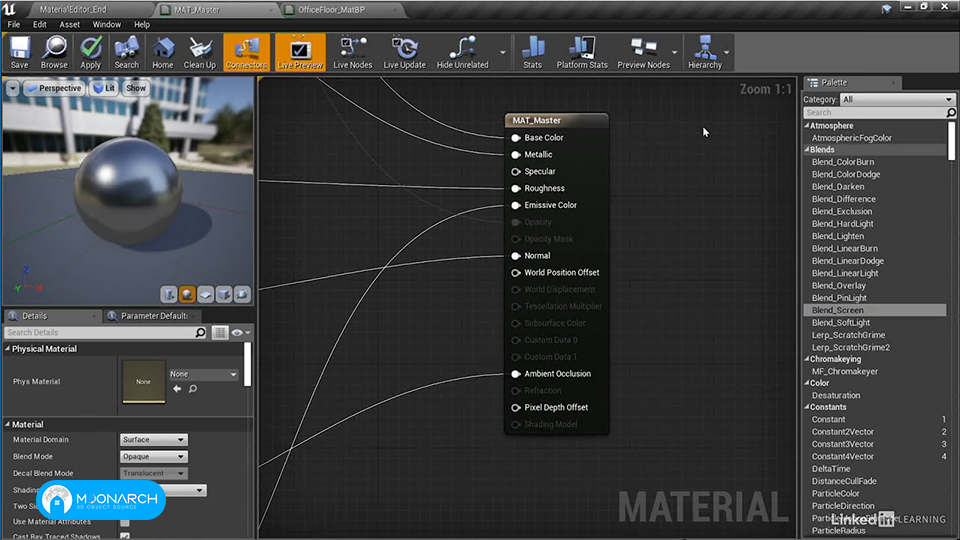Open the Hierarchy toolbar icon

[705, 52]
